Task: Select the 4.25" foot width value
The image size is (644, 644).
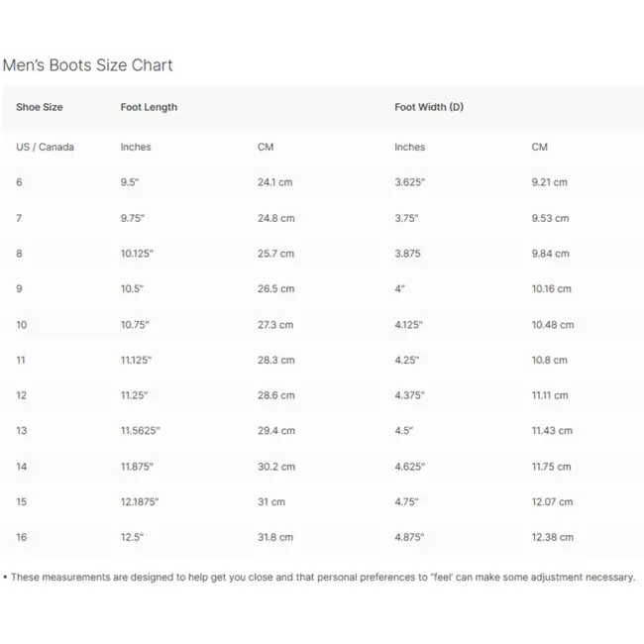Action: (406, 361)
